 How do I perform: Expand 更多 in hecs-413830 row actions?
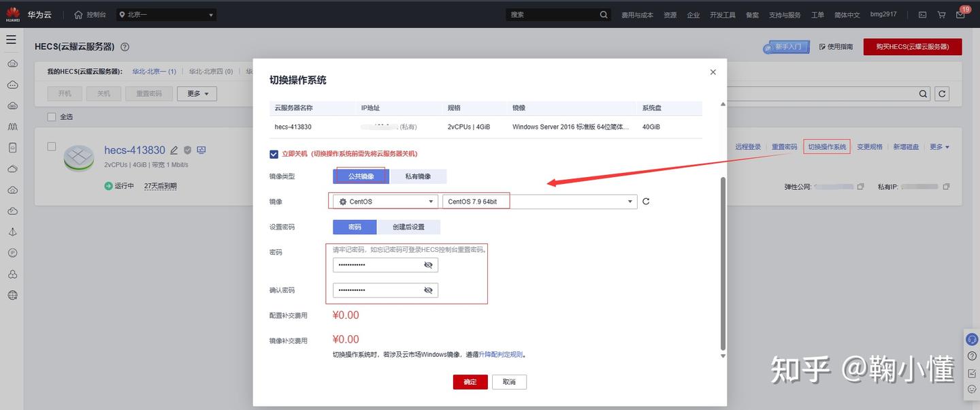coord(939,147)
